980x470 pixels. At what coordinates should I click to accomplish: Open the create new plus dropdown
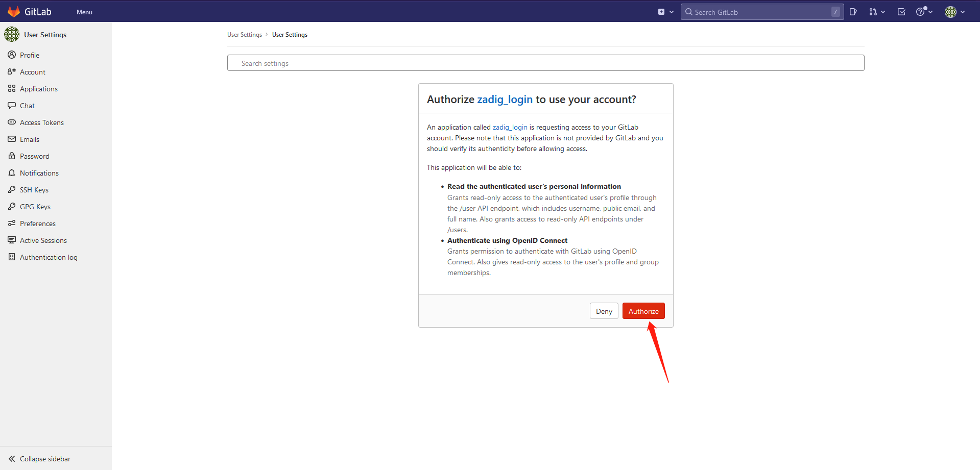pos(666,12)
